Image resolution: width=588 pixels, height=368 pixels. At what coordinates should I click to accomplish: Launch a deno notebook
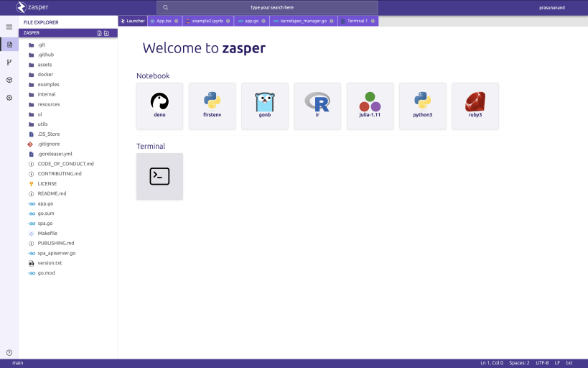click(x=160, y=106)
